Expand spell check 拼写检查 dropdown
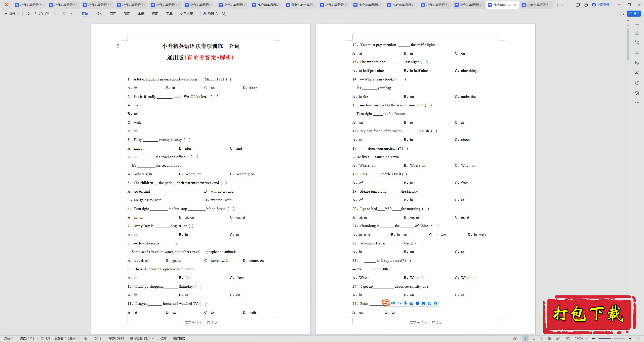Viewport: 644px width, 342px height. [x=142, y=338]
